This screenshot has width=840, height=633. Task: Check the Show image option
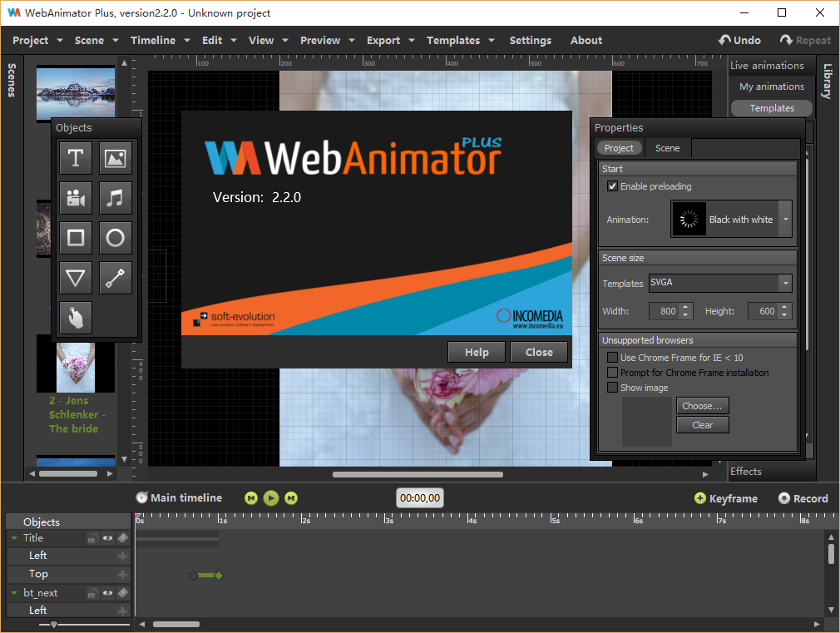[x=613, y=388]
